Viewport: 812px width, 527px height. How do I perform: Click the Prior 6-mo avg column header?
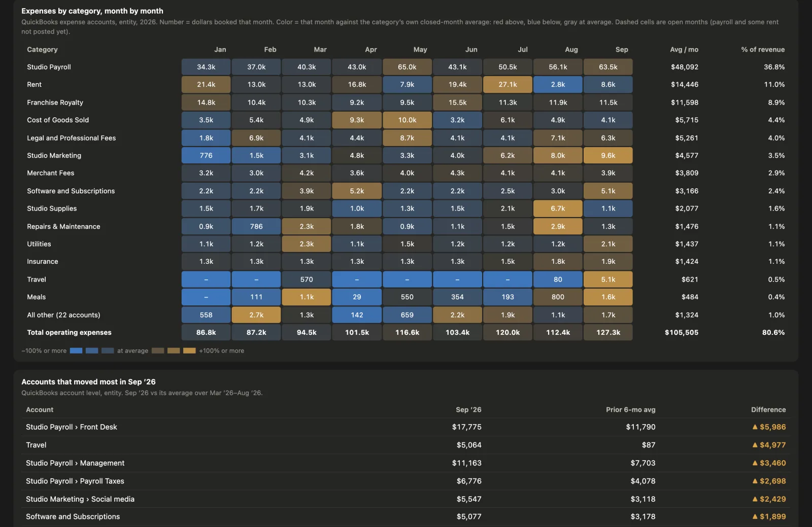pos(631,410)
